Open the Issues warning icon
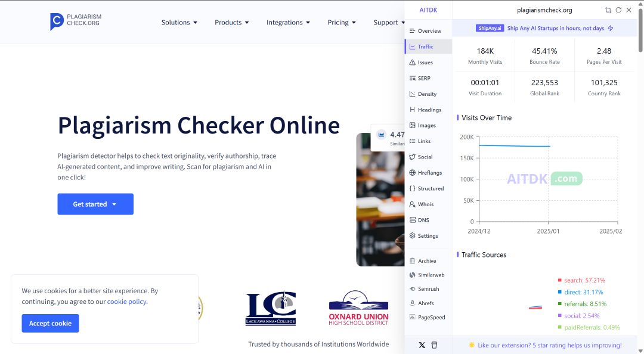 [412, 63]
